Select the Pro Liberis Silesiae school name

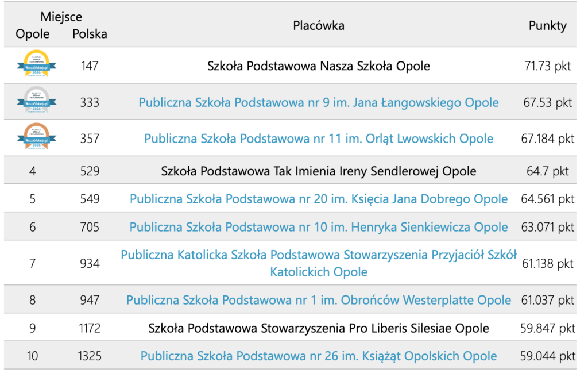tap(319, 329)
